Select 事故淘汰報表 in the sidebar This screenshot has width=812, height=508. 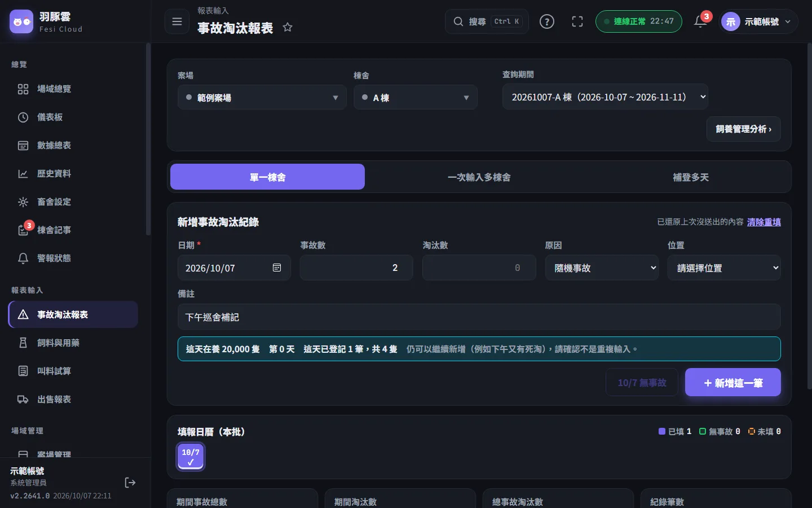point(73,315)
